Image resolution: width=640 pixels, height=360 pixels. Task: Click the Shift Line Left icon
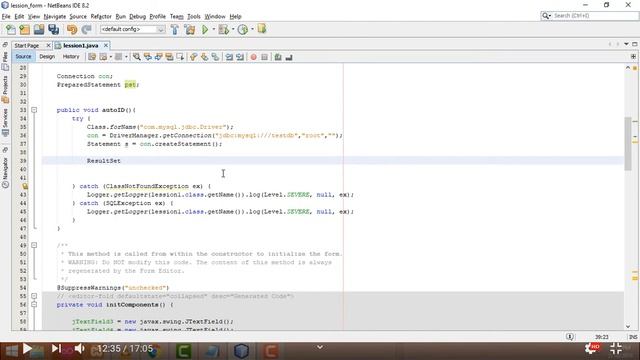[229, 57]
